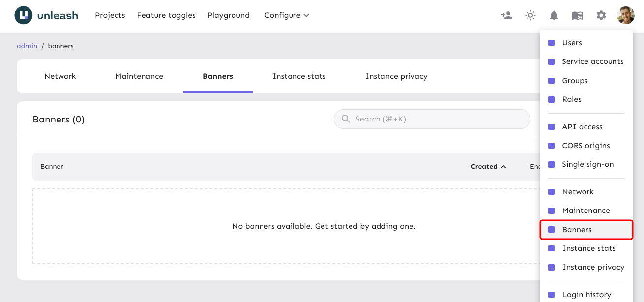Go to Feature toggles page
Viewport: 644px width, 302px height.
click(x=166, y=15)
